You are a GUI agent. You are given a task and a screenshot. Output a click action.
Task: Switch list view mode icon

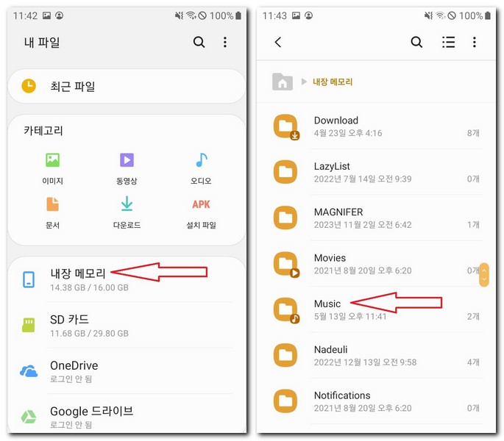pyautogui.click(x=448, y=42)
